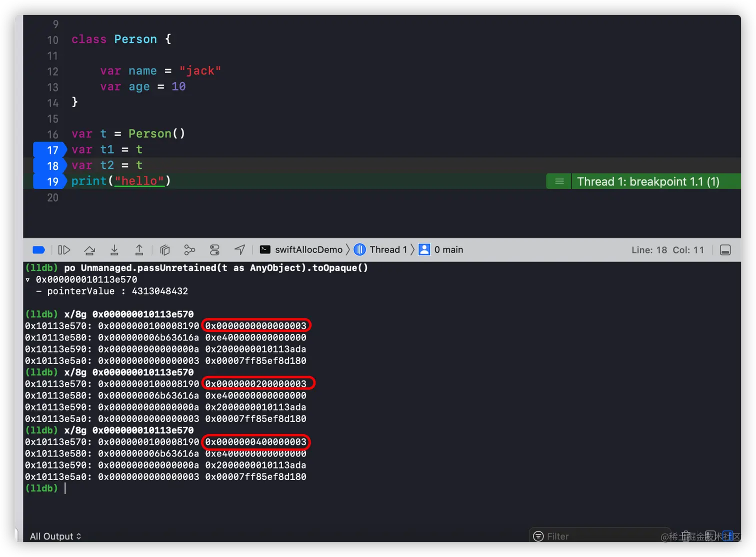Click the var age = 10 line
The height and width of the screenshot is (557, 756).
tap(142, 86)
